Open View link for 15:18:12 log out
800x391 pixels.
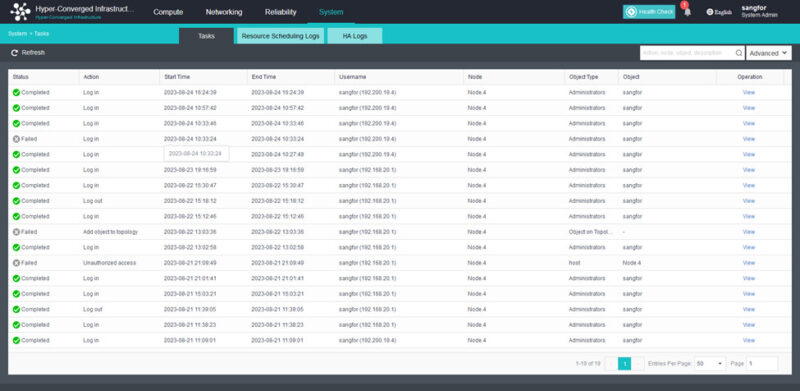(x=748, y=201)
